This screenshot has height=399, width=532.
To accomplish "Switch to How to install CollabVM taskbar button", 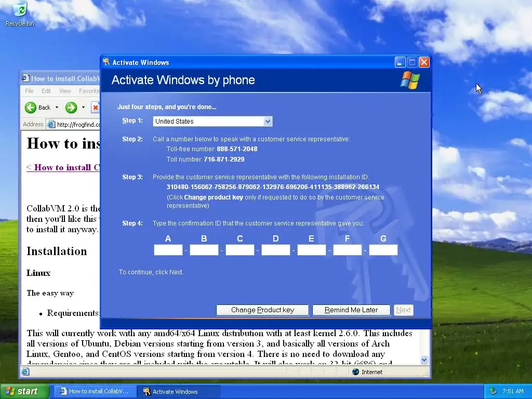I will pyautogui.click(x=95, y=391).
